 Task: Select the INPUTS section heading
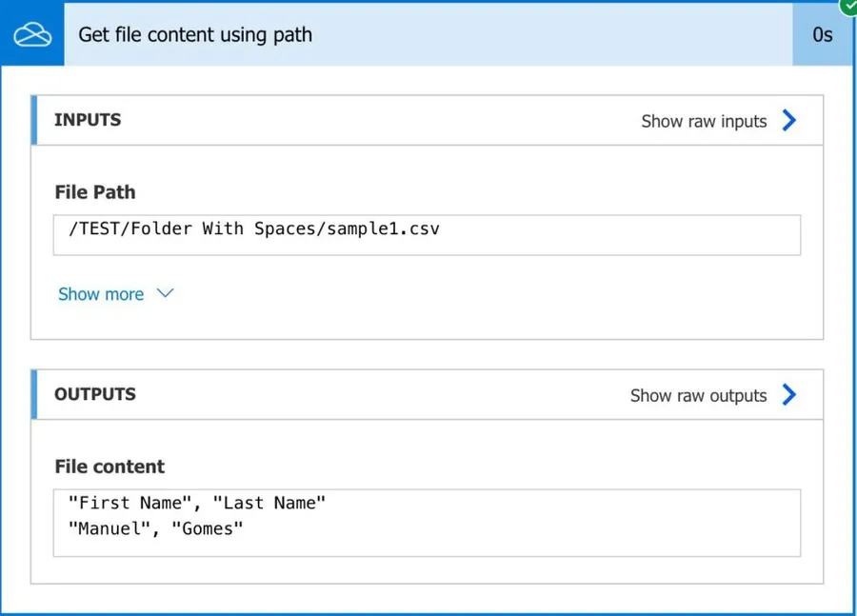point(88,120)
